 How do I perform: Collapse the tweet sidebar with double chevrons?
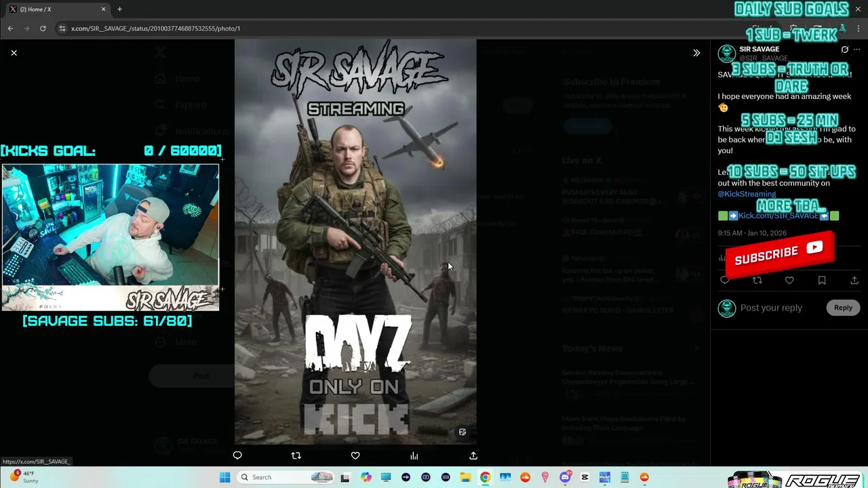(696, 53)
